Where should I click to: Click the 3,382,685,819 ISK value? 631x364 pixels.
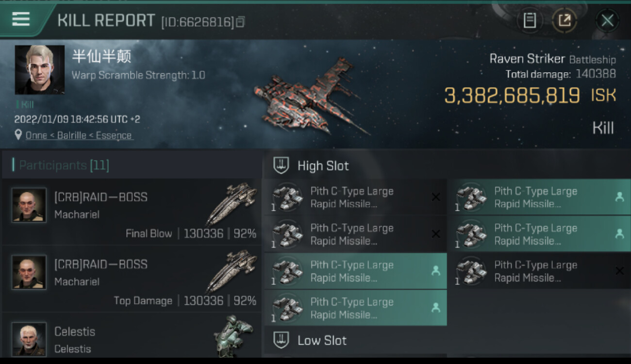[512, 96]
